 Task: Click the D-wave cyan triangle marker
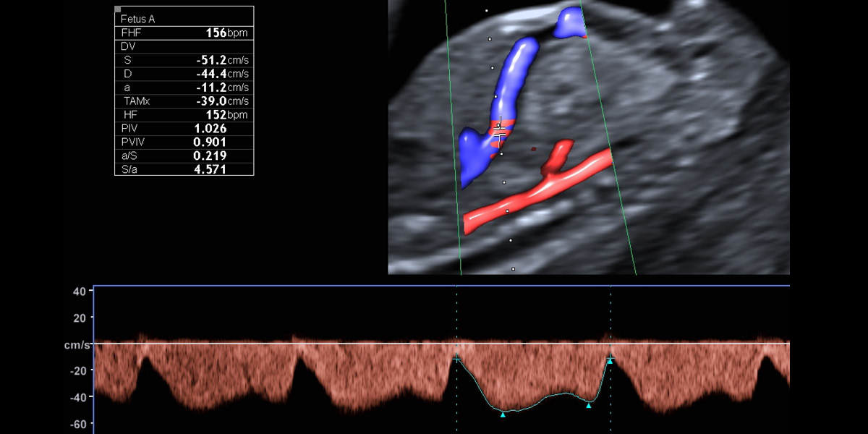pos(589,406)
